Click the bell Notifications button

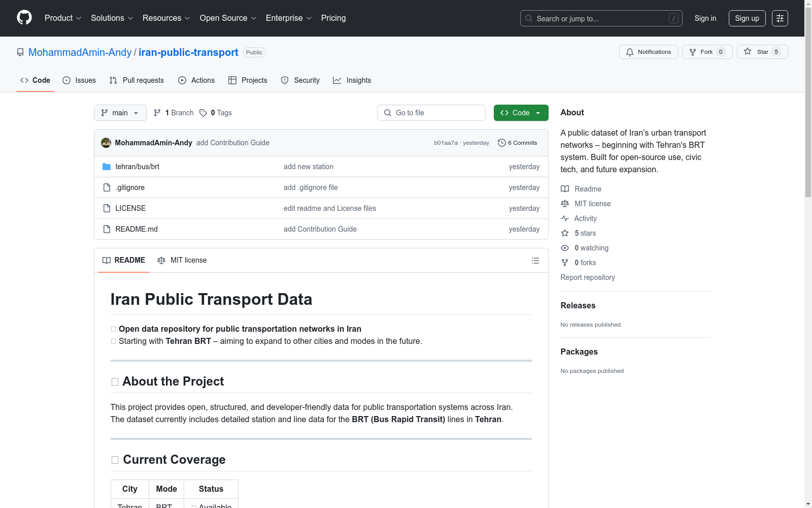[649, 52]
